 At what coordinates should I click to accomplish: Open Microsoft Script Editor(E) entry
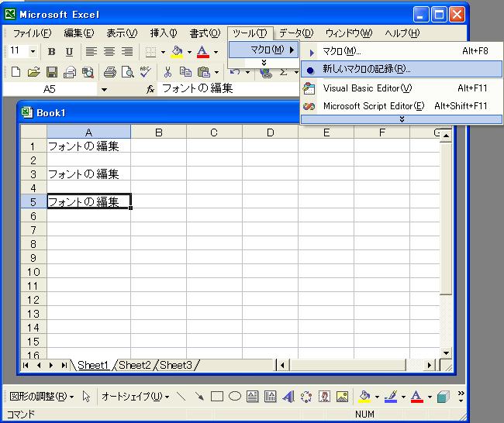coord(402,105)
